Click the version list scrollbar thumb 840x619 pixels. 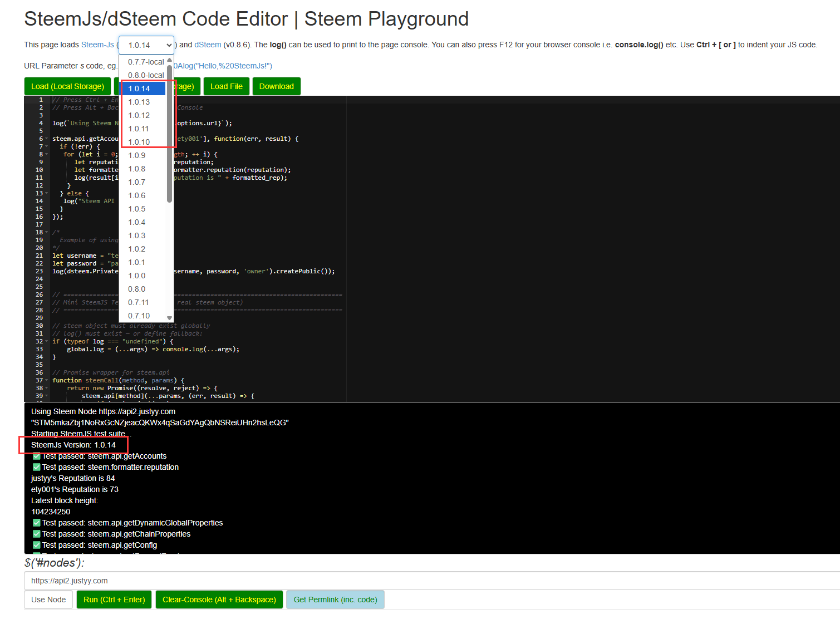(170, 134)
